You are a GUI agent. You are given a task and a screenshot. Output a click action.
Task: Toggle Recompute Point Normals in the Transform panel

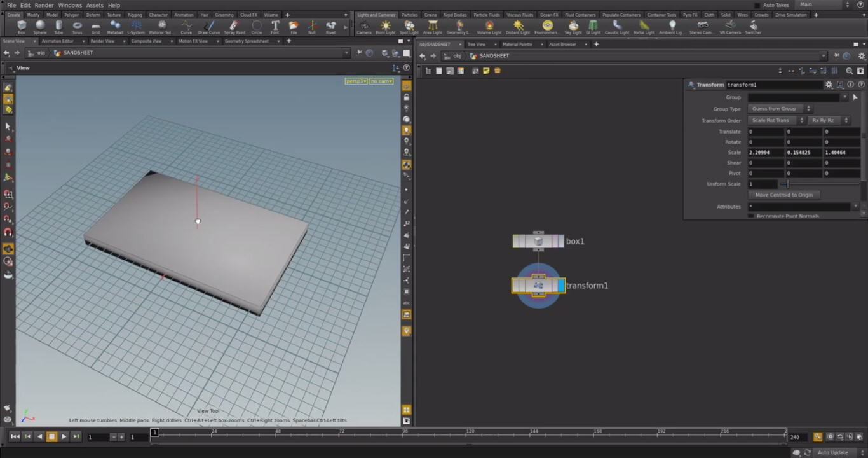pyautogui.click(x=751, y=215)
